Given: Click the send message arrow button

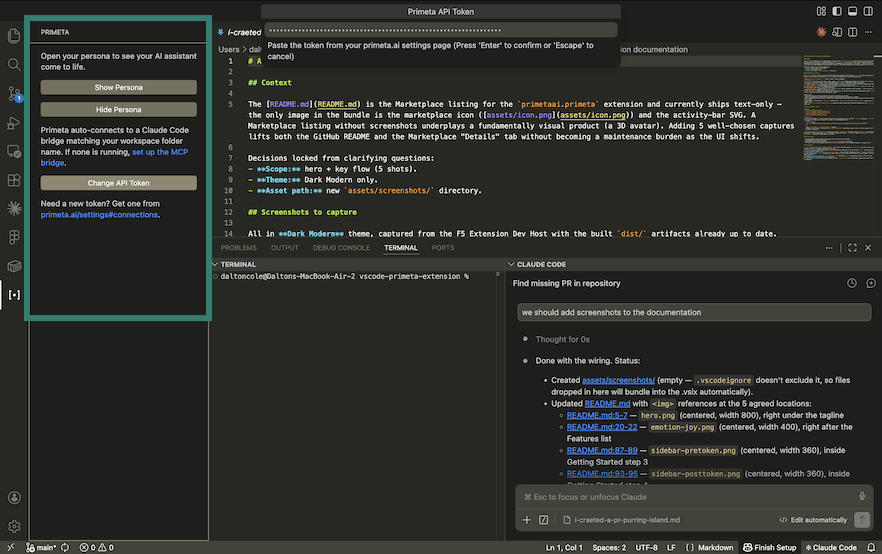Looking at the screenshot, I should [862, 520].
